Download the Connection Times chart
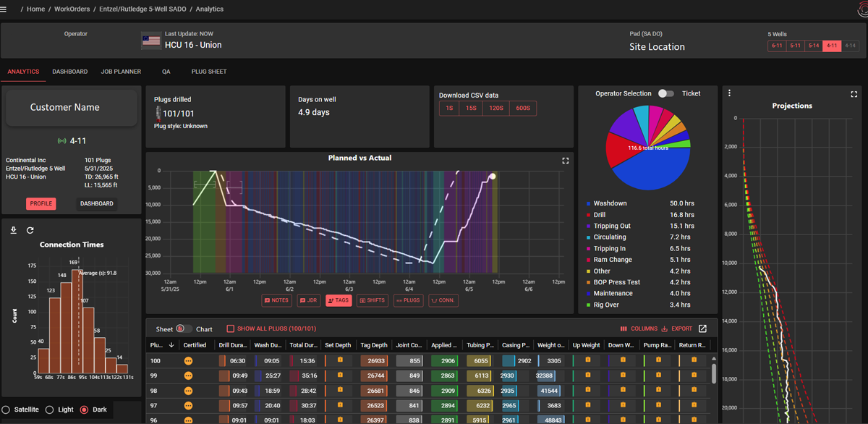This screenshot has height=424, width=868. click(x=14, y=230)
